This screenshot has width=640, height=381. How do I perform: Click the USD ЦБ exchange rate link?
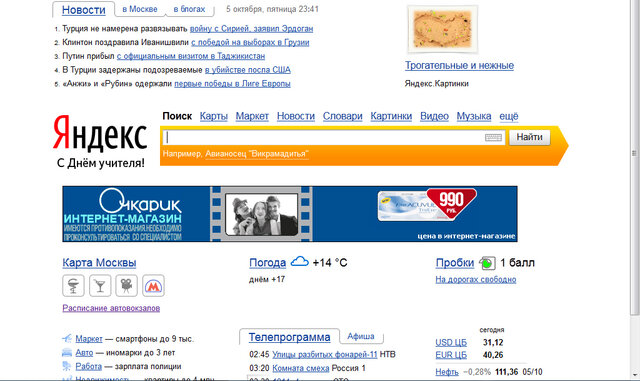451,343
